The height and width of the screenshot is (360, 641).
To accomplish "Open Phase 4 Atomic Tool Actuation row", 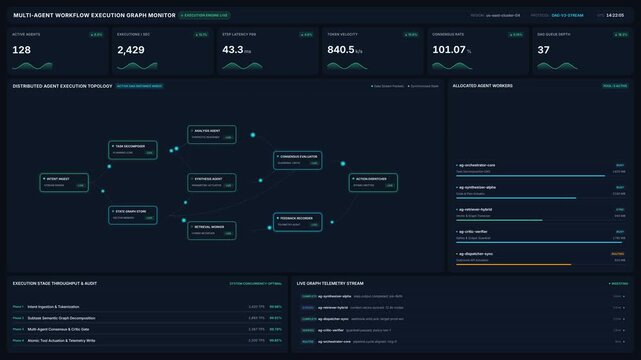I will point(147,340).
